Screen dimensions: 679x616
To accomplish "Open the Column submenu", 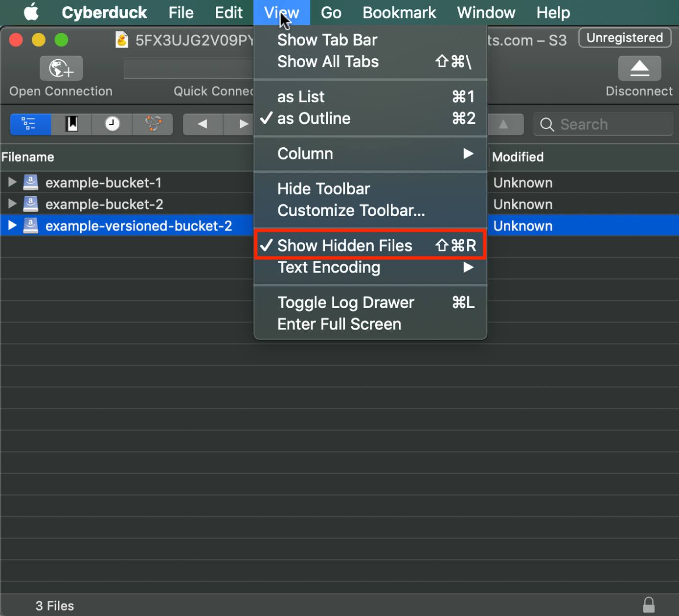I will (x=305, y=154).
